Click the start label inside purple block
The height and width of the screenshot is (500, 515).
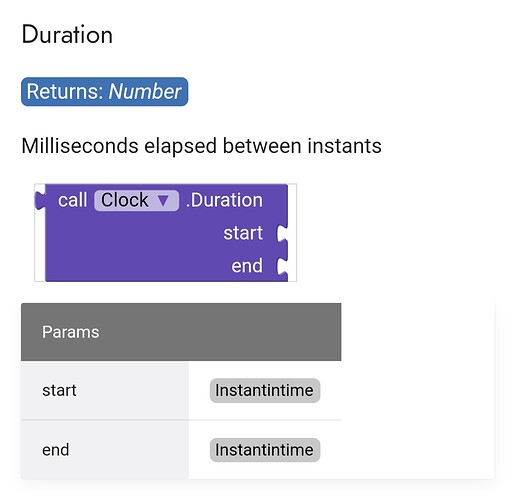pyautogui.click(x=243, y=233)
